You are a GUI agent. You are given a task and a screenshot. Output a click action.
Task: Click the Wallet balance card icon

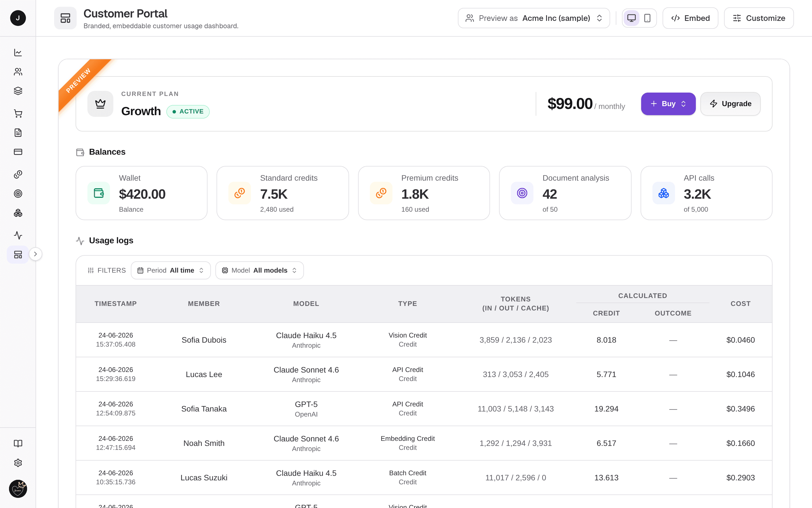tap(99, 193)
